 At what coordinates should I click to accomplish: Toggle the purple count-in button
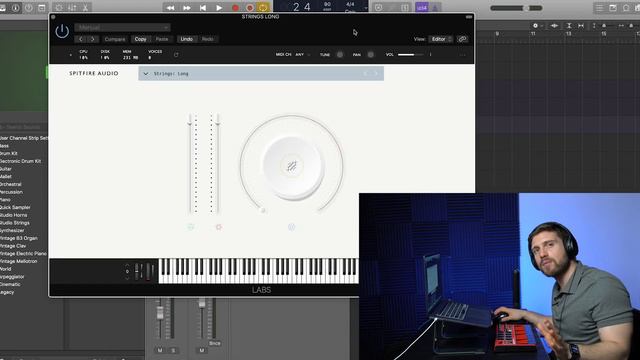(x=422, y=7)
